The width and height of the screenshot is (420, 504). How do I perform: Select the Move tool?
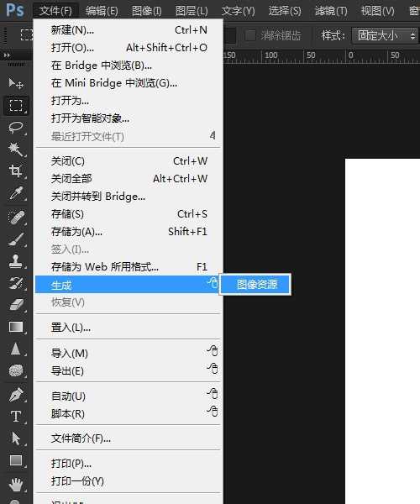coord(15,83)
